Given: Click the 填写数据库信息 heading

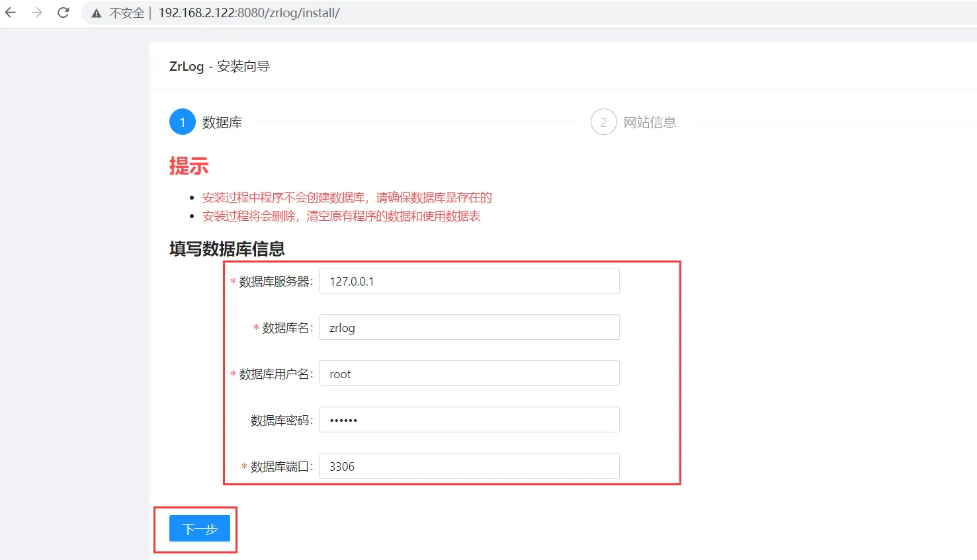Looking at the screenshot, I should [227, 249].
